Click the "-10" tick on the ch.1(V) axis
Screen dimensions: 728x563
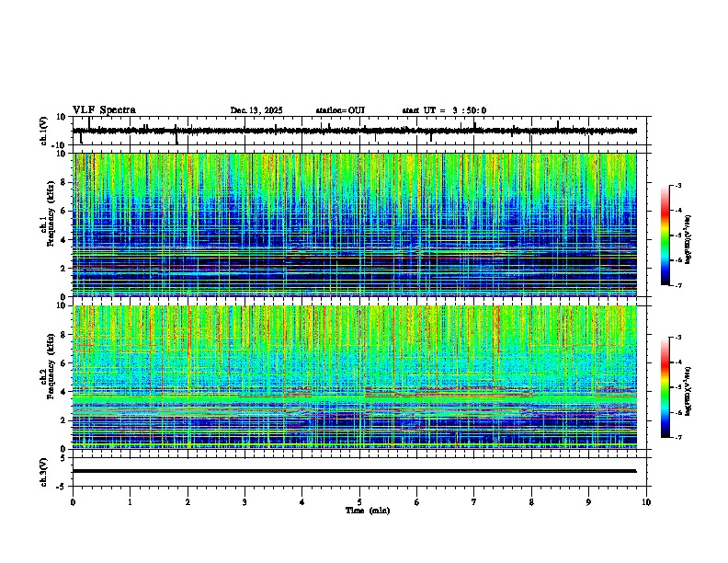click(x=60, y=145)
